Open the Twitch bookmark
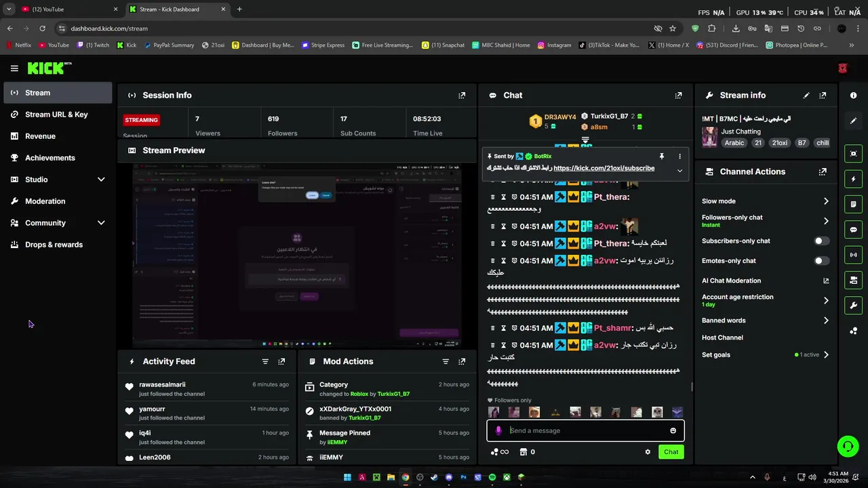Screen dimensions: 868x488 pos(93,45)
